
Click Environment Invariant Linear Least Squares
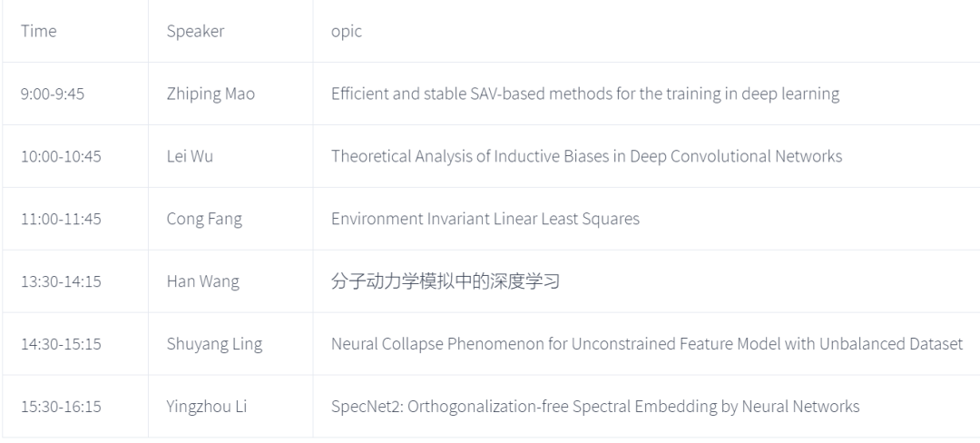point(485,219)
